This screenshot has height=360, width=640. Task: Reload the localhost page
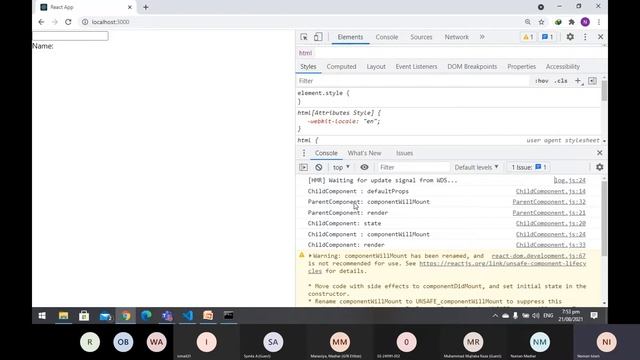(68, 22)
